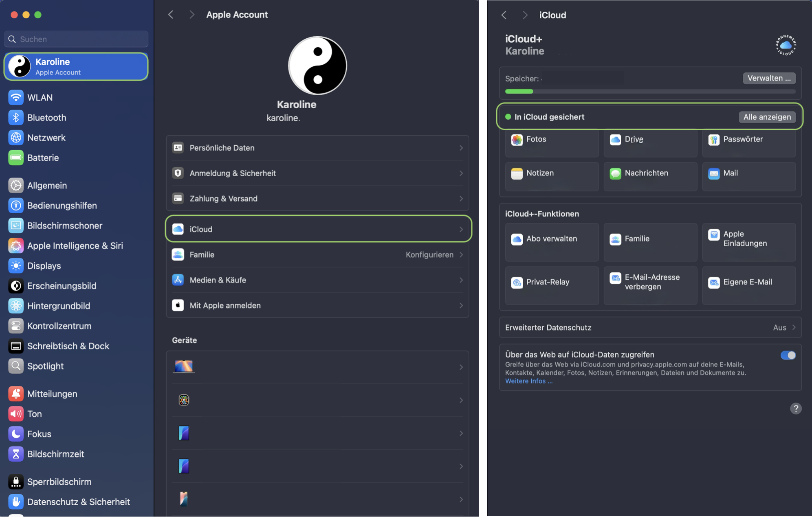This screenshot has height=517, width=812.
Task: Open the Passwörter tile
Action: point(748,140)
